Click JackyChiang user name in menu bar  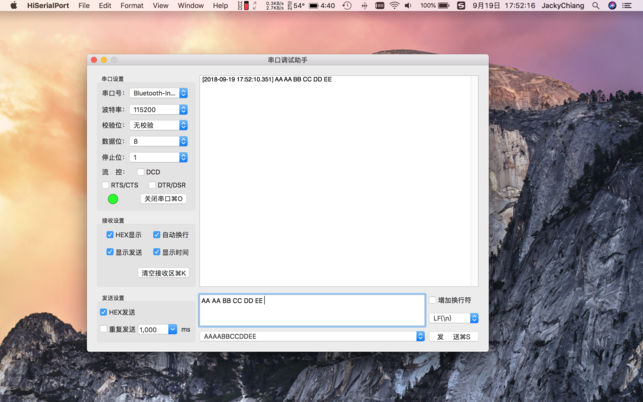click(x=563, y=6)
